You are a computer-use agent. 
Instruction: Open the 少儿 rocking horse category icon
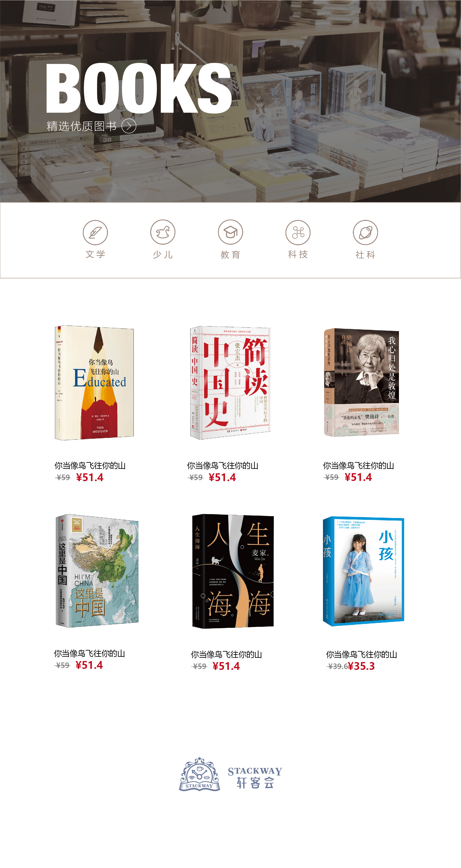[x=163, y=232]
